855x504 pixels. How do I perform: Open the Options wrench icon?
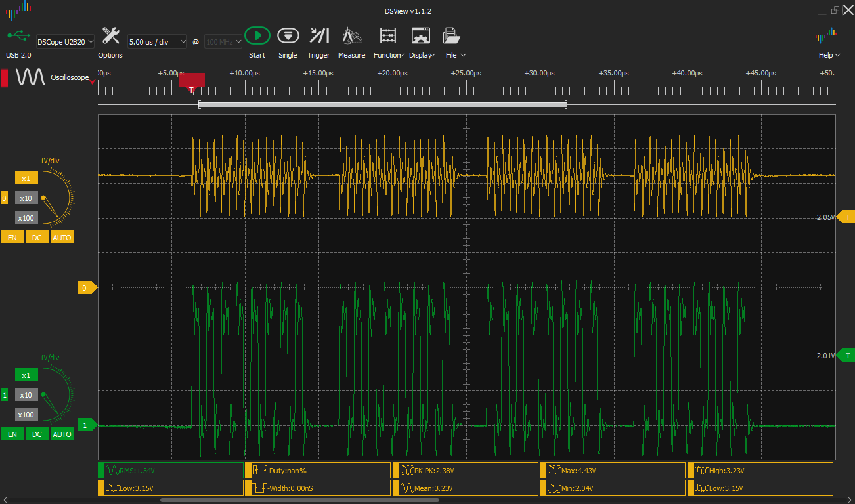pyautogui.click(x=110, y=35)
